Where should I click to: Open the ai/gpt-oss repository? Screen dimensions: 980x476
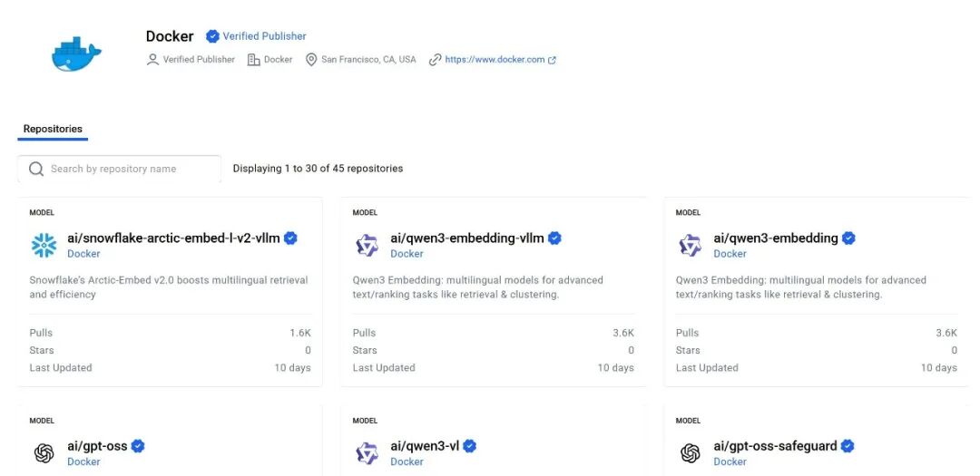pyautogui.click(x=97, y=446)
